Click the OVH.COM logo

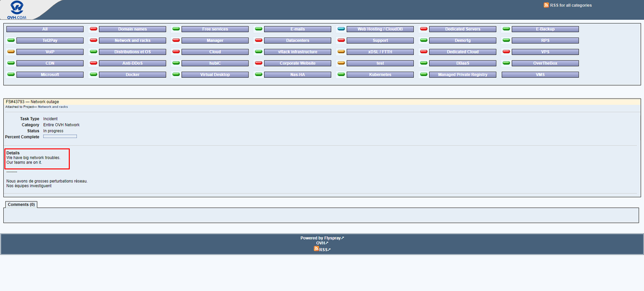click(x=18, y=10)
